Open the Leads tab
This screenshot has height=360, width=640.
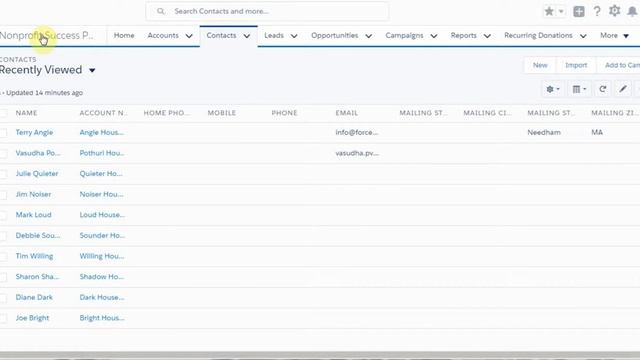coord(274,36)
